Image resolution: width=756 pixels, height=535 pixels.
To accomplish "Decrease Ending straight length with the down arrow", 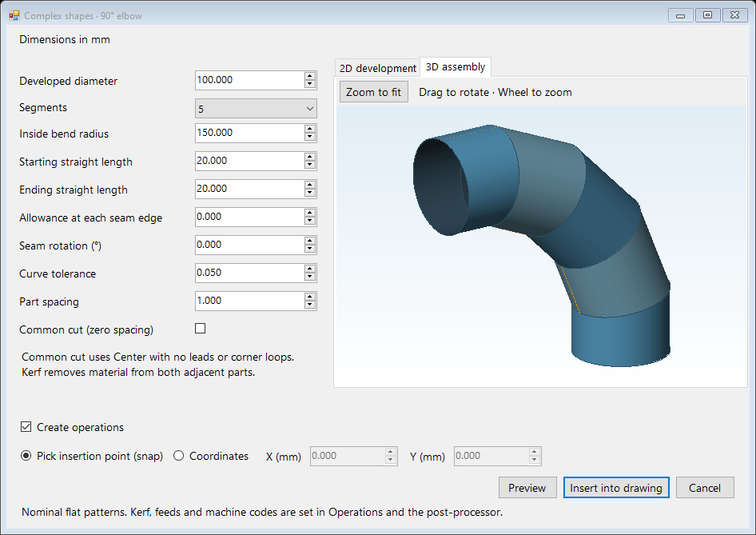I will click(310, 193).
